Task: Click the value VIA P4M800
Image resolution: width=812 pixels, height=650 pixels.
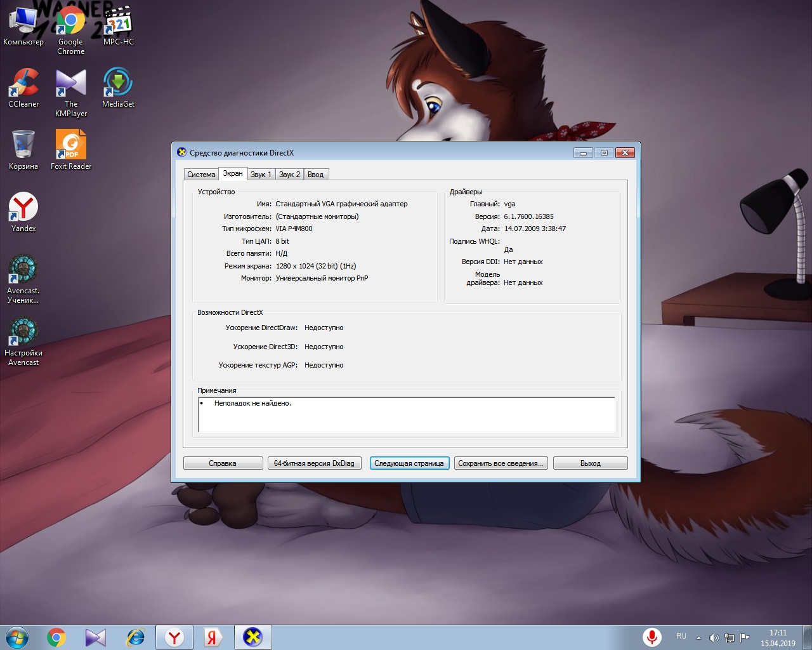Action: [294, 229]
